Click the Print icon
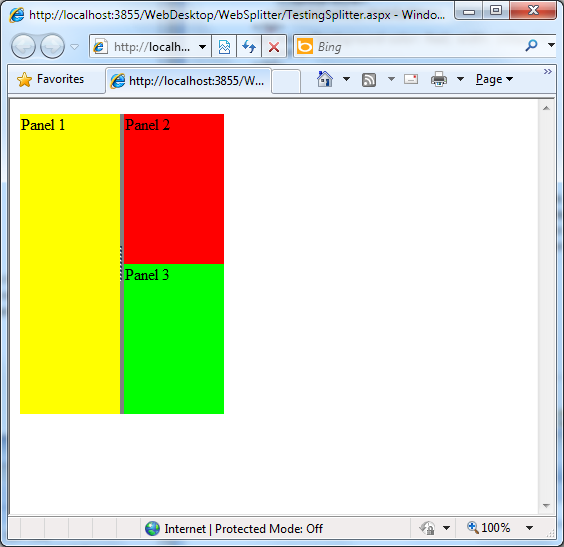This screenshot has height=547, width=564. click(439, 79)
